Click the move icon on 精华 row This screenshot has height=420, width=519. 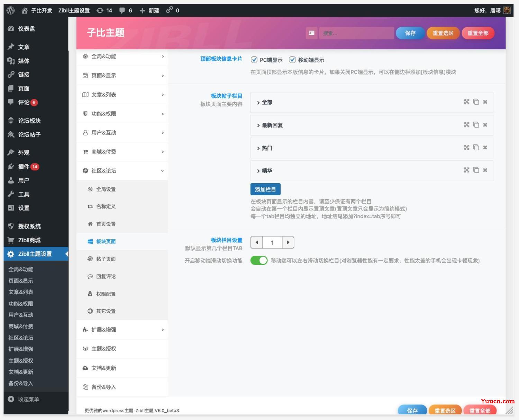pos(467,170)
